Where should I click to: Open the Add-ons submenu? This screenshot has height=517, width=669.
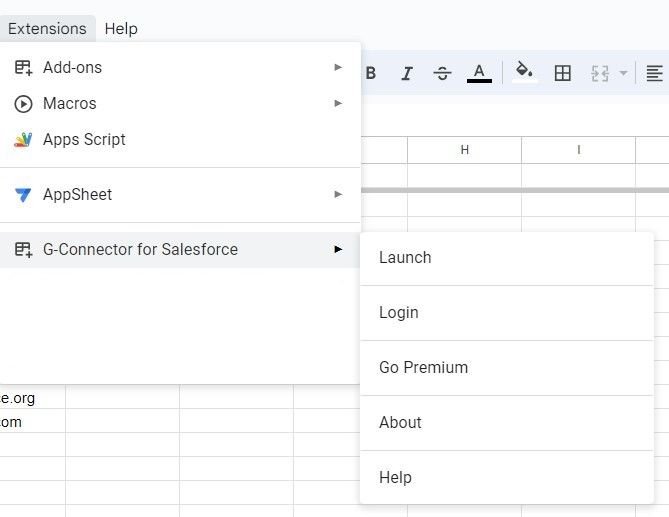[180, 67]
